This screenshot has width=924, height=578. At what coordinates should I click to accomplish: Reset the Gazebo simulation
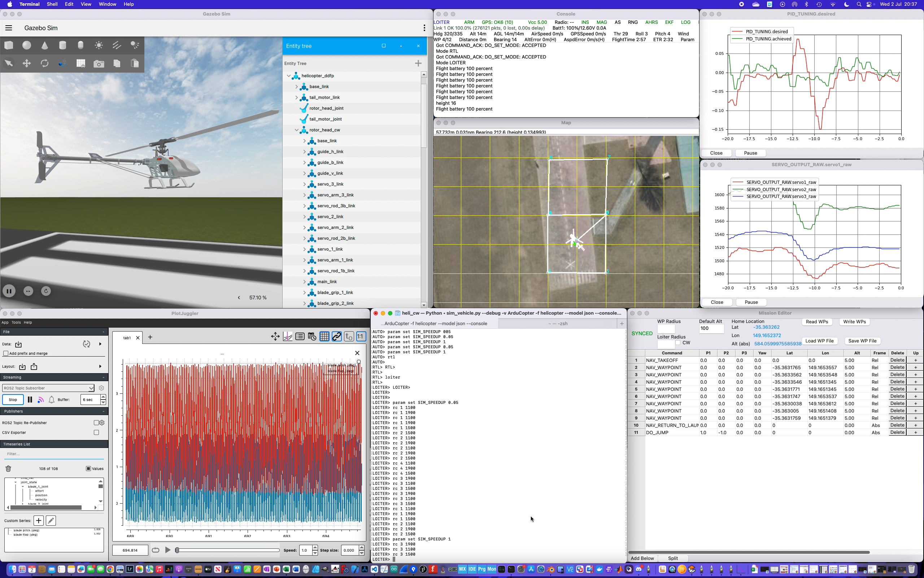(x=46, y=291)
